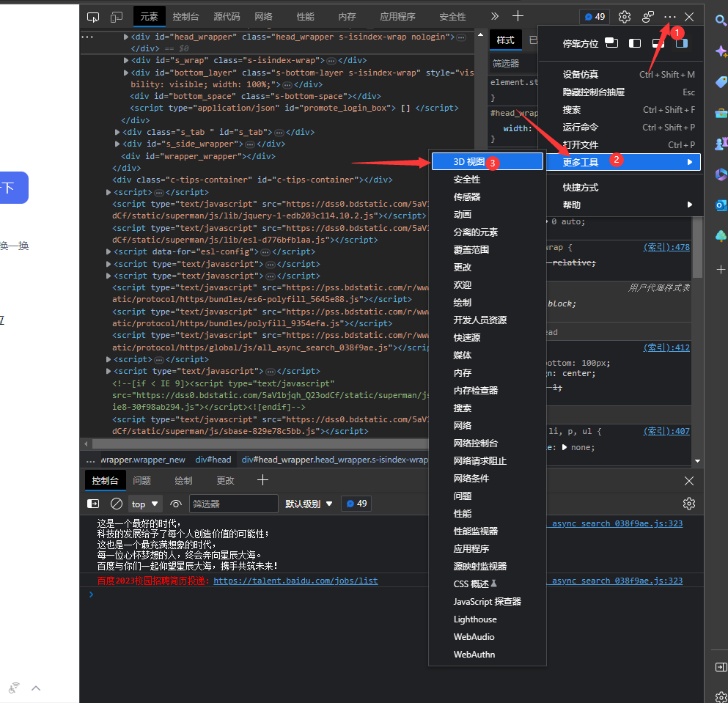Open the 默认级别 log level dropdown
Viewport: 728px width, 703px height.
tap(309, 504)
